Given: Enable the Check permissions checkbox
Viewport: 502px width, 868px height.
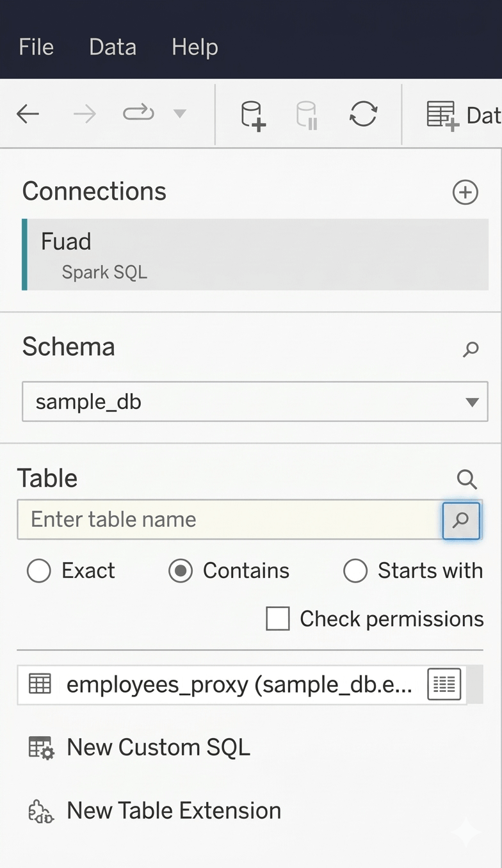Looking at the screenshot, I should (278, 619).
